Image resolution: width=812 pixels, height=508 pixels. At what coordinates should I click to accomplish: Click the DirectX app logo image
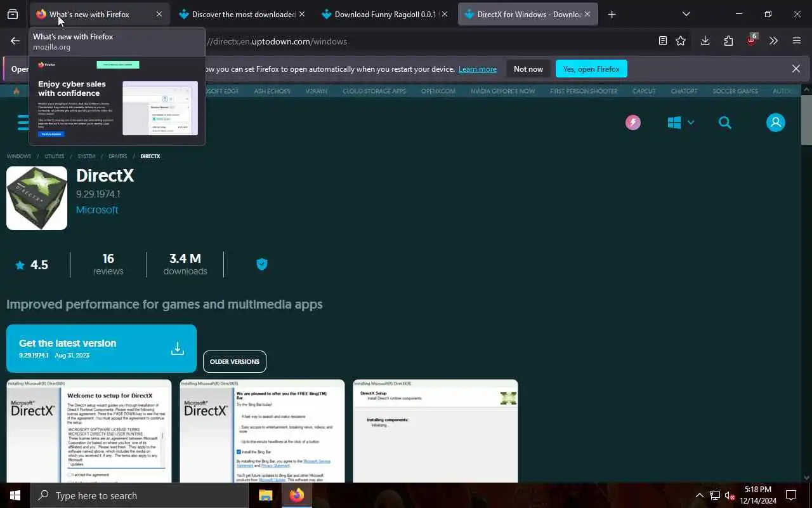tap(37, 198)
